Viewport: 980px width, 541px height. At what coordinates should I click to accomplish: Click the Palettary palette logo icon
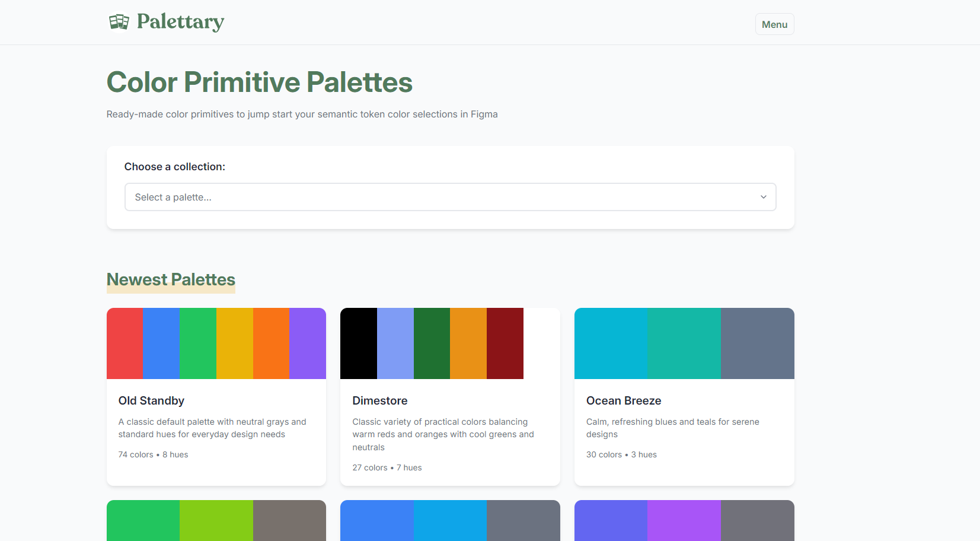coord(119,21)
